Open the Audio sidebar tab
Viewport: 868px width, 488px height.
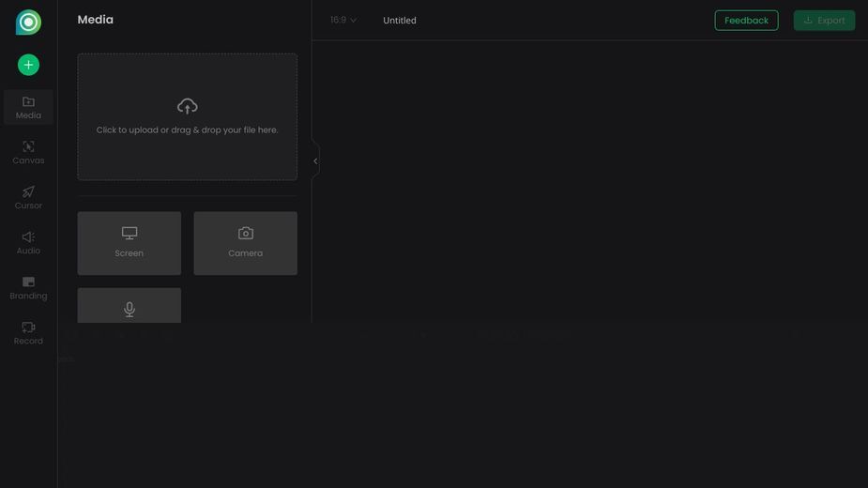28,243
